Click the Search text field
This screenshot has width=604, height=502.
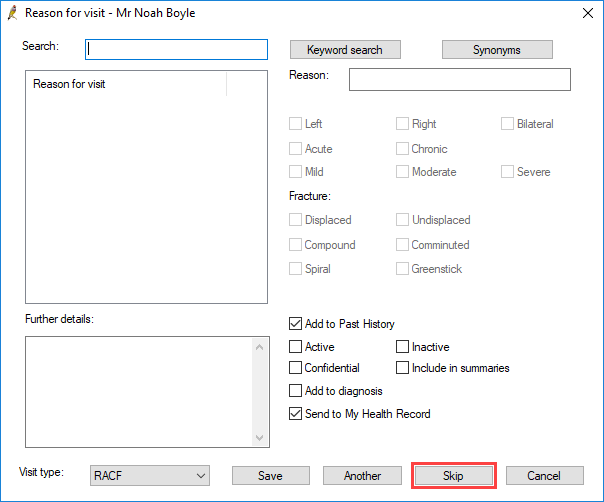pyautogui.click(x=176, y=49)
